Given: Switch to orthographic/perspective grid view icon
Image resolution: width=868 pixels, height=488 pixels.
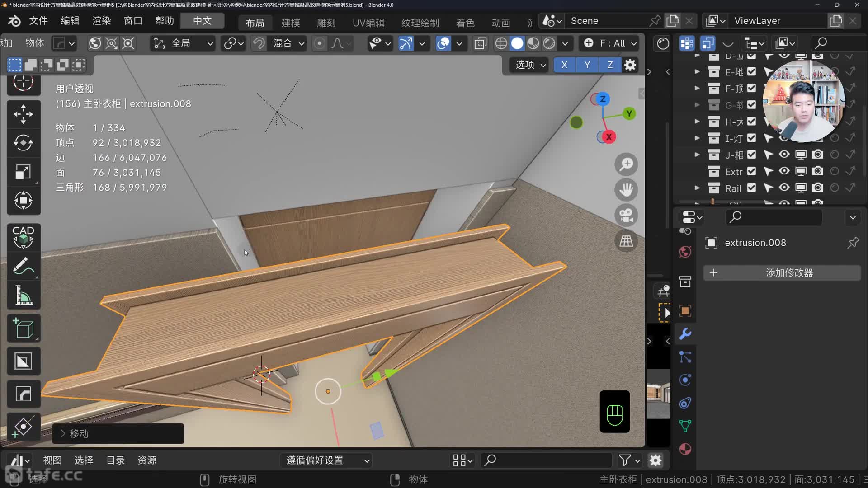Looking at the screenshot, I should 626,241.
